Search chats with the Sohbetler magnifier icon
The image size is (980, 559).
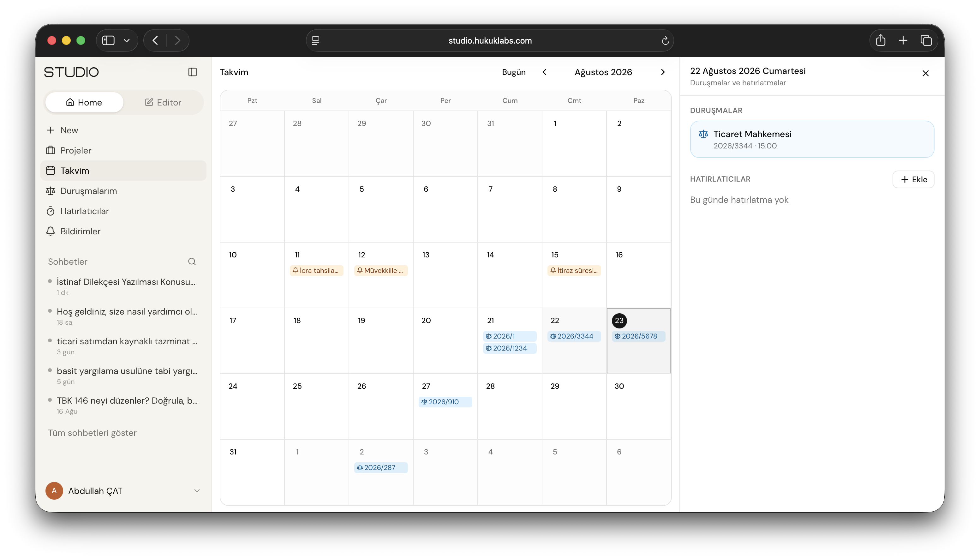[x=192, y=261]
